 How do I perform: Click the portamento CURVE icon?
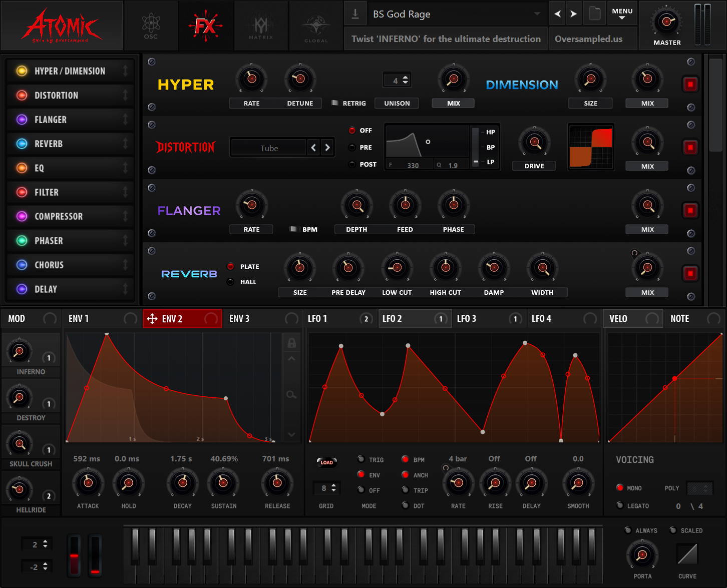tap(687, 554)
